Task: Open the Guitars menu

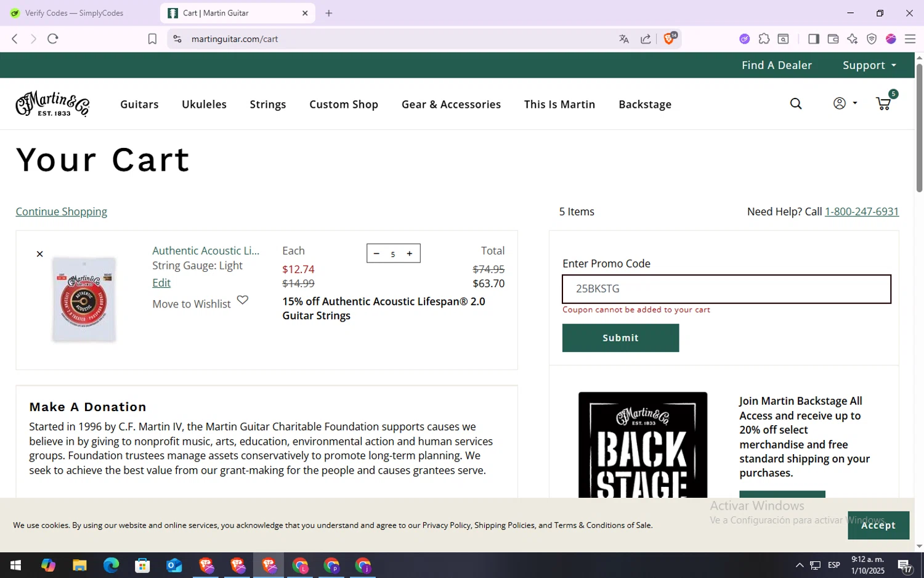Action: coord(139,104)
